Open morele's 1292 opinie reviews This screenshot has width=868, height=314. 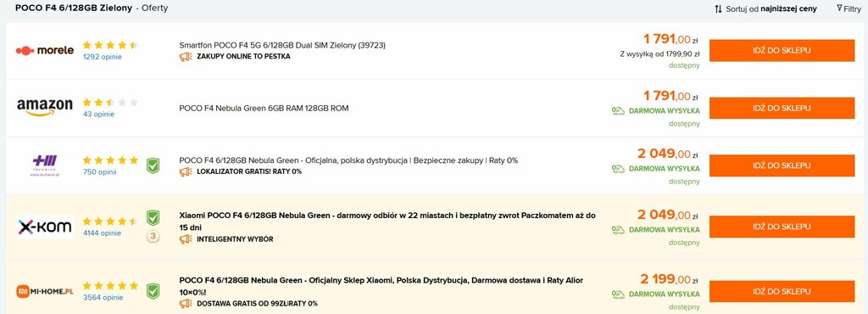coord(103,57)
